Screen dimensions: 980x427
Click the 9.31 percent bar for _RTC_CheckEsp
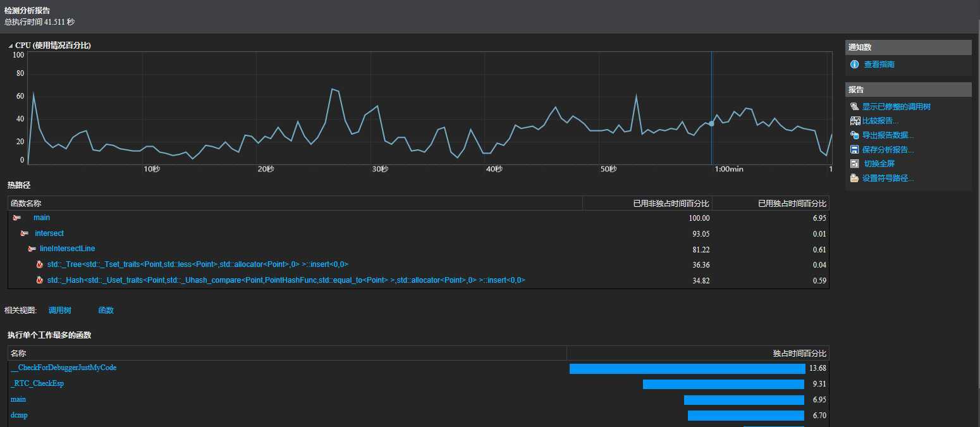coord(724,384)
